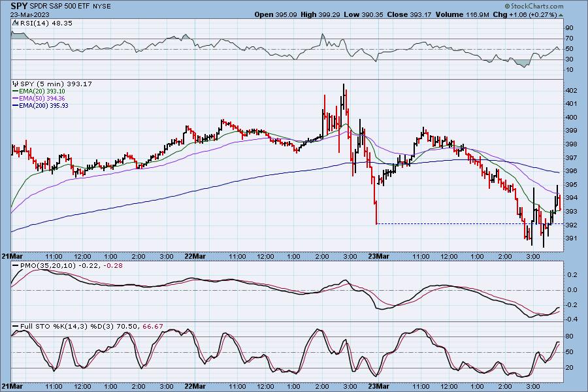
Task: Open the StockCharts.com copyright link
Action: 534,6
